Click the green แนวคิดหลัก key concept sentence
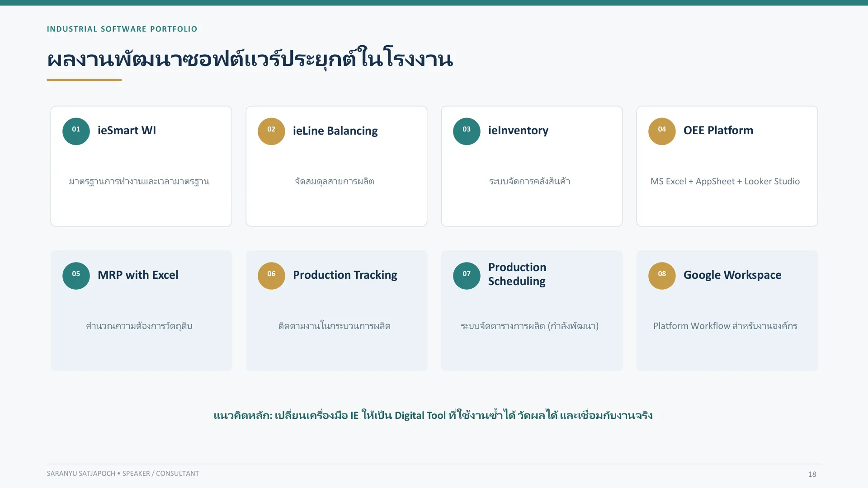 pyautogui.click(x=433, y=415)
